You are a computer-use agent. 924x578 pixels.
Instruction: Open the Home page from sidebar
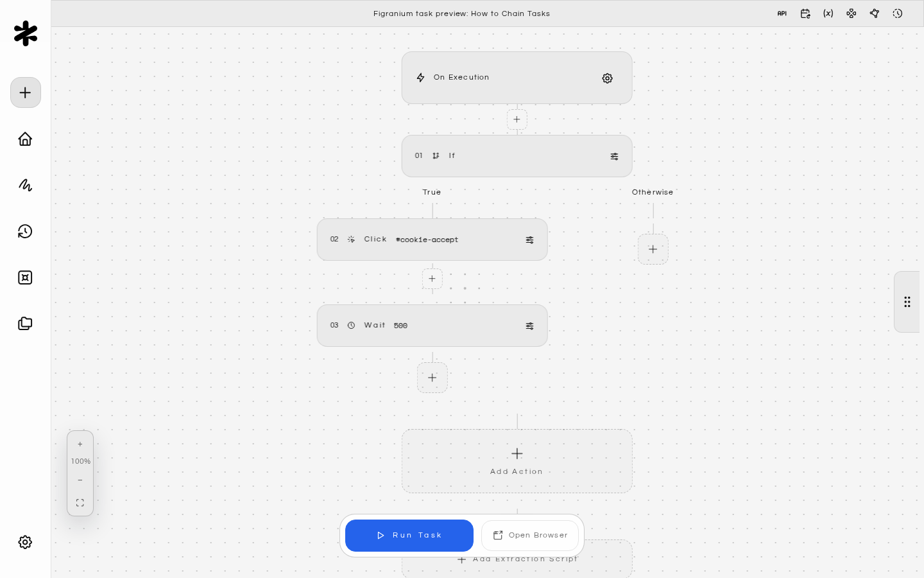[25, 139]
